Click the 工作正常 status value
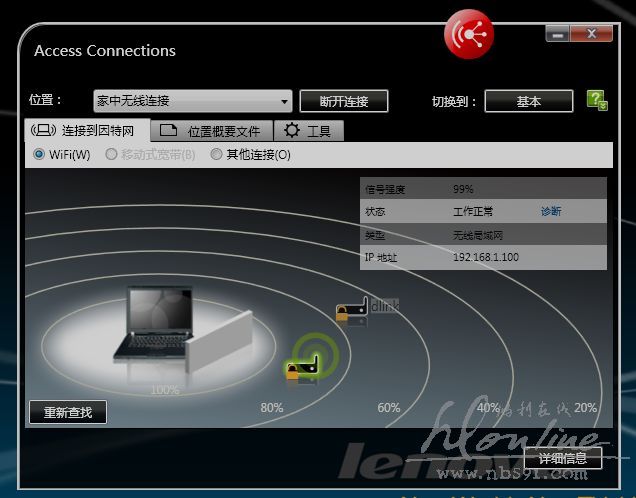Viewport: 636px width, 498px height. (x=473, y=211)
